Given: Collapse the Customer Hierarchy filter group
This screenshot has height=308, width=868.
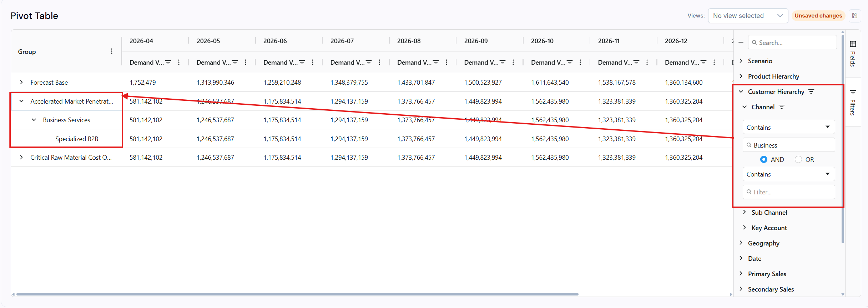Looking at the screenshot, I should [741, 91].
